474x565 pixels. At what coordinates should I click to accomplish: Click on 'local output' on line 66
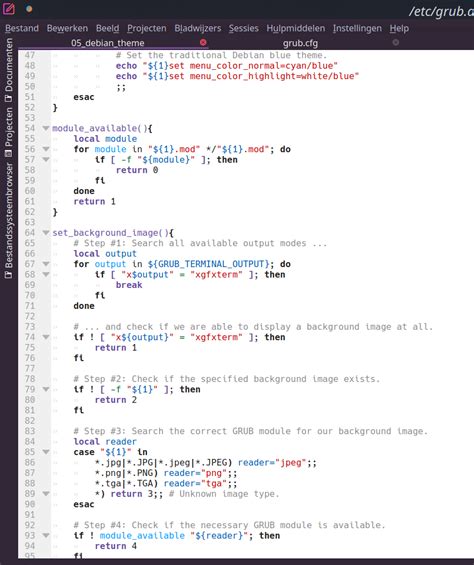pyautogui.click(x=105, y=254)
